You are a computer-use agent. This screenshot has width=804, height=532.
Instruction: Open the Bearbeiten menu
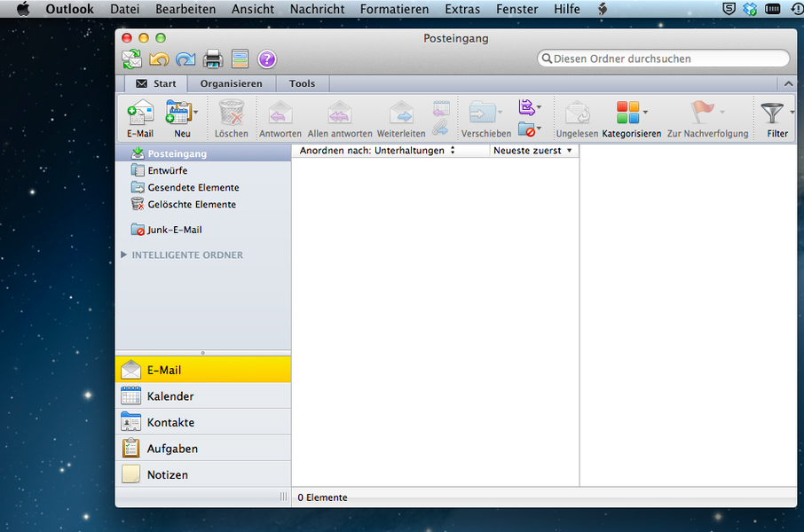[x=185, y=9]
